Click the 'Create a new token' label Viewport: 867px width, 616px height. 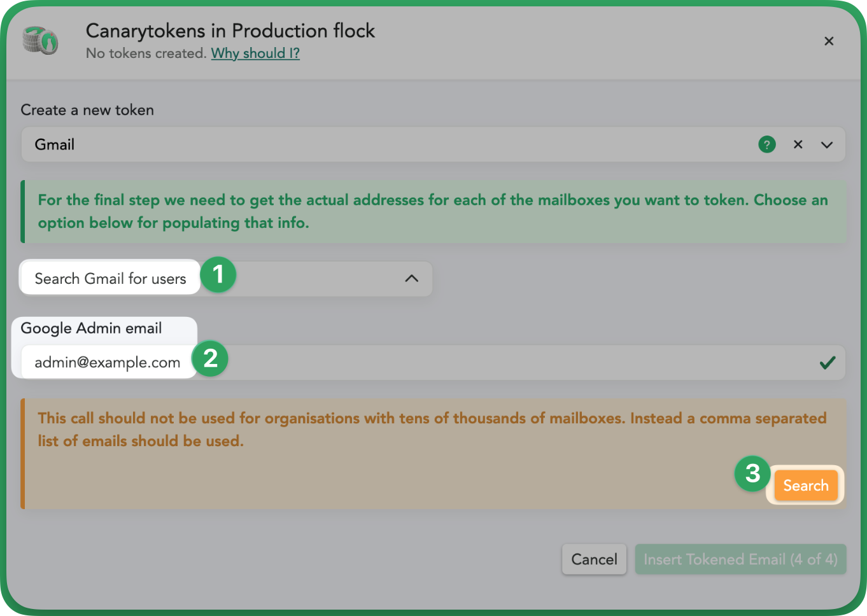point(87,110)
